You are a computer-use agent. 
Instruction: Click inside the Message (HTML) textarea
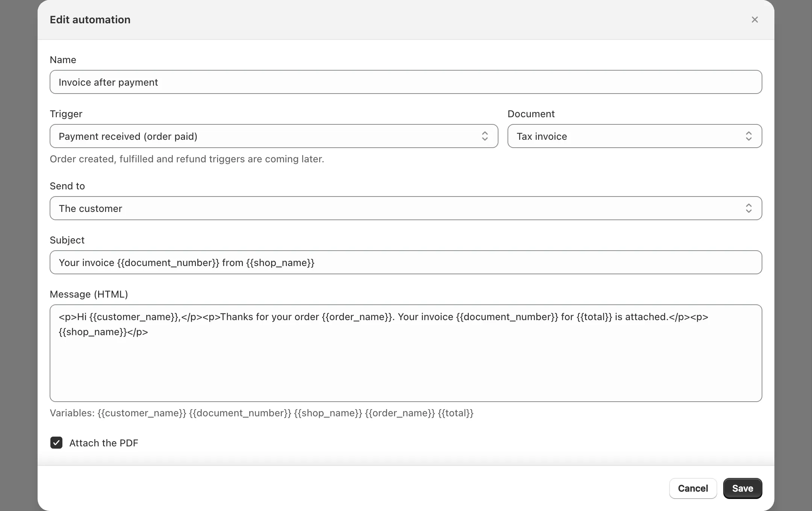(406, 353)
